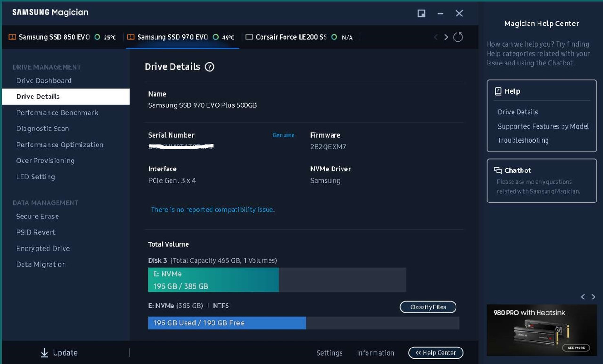
Task: Show next drive tabs using right chevron
Action: [x=446, y=37]
